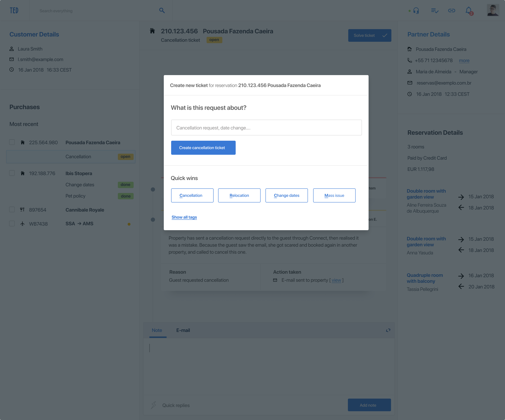Click house icon for purchase 192.188.776
Viewport: 505px width, 420px height.
pyautogui.click(x=23, y=173)
